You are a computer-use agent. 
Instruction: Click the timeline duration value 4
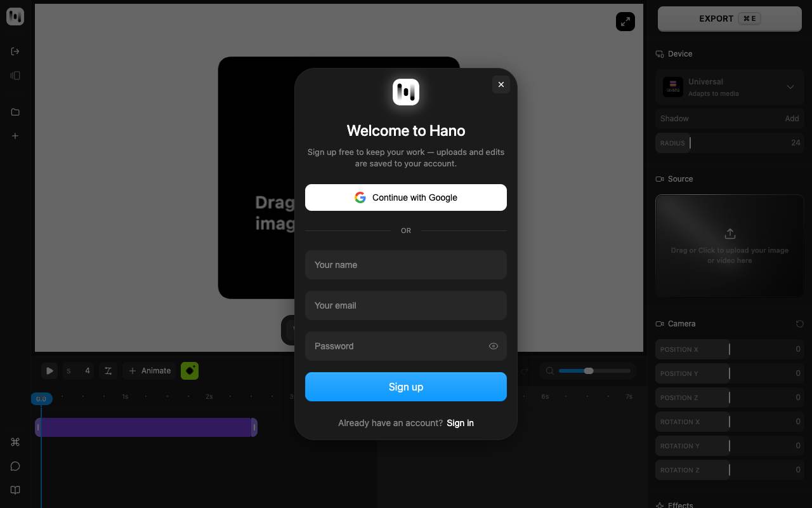(88, 371)
